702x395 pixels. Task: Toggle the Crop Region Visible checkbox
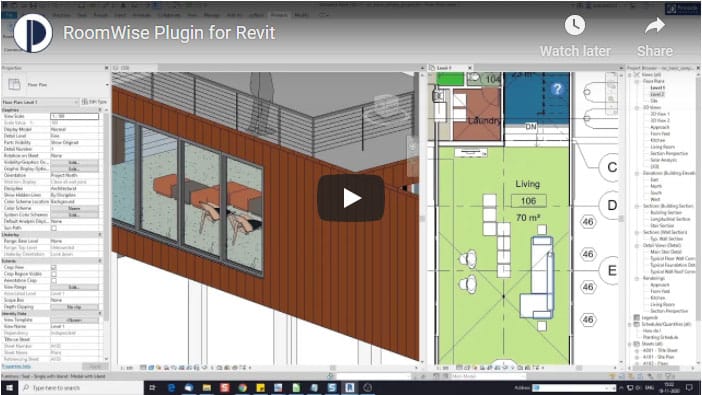pyautogui.click(x=54, y=274)
